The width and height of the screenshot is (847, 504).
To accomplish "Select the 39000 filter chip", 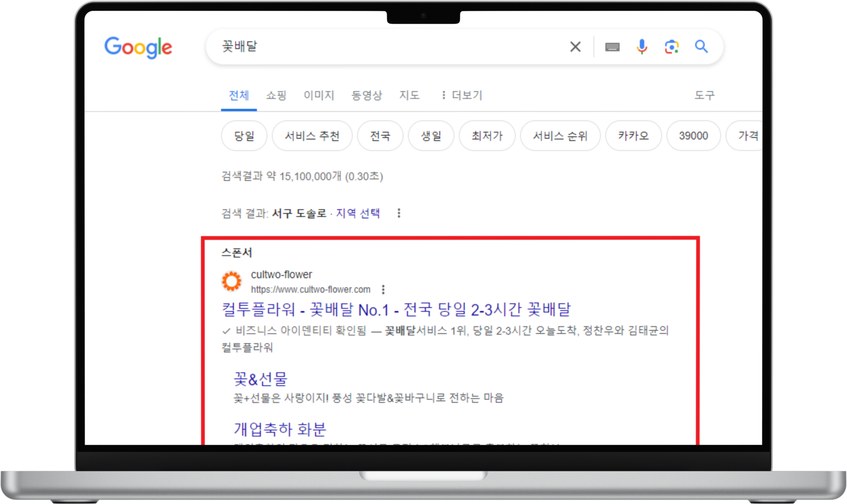I will click(693, 136).
